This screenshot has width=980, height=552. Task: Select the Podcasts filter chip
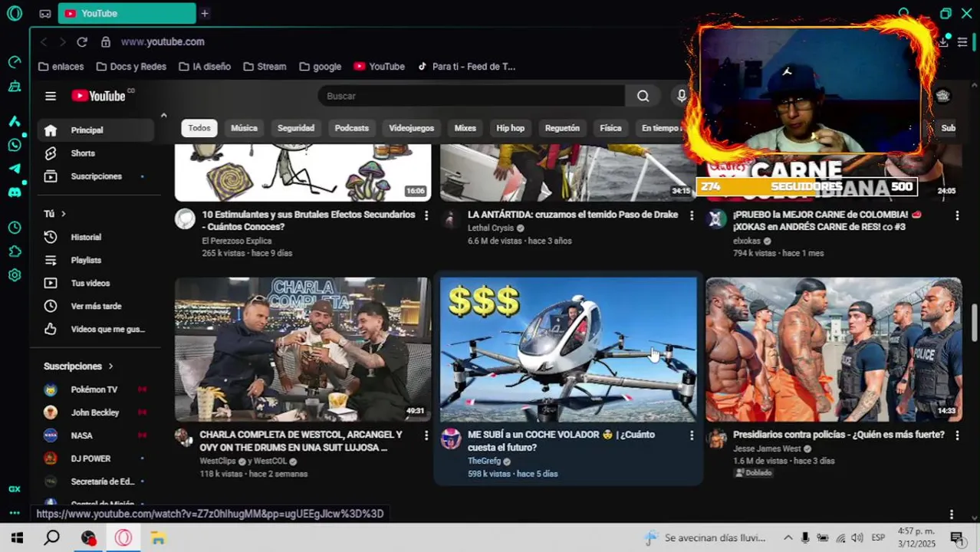(352, 128)
